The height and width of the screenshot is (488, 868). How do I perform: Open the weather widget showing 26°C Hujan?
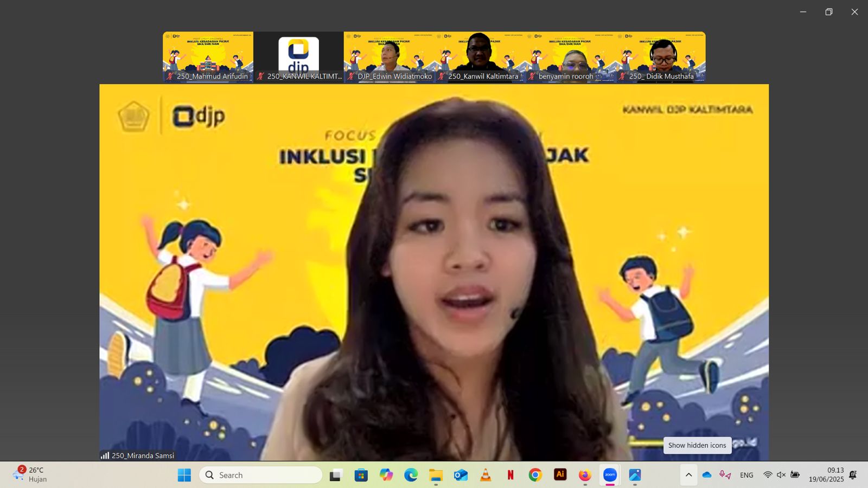(x=31, y=474)
